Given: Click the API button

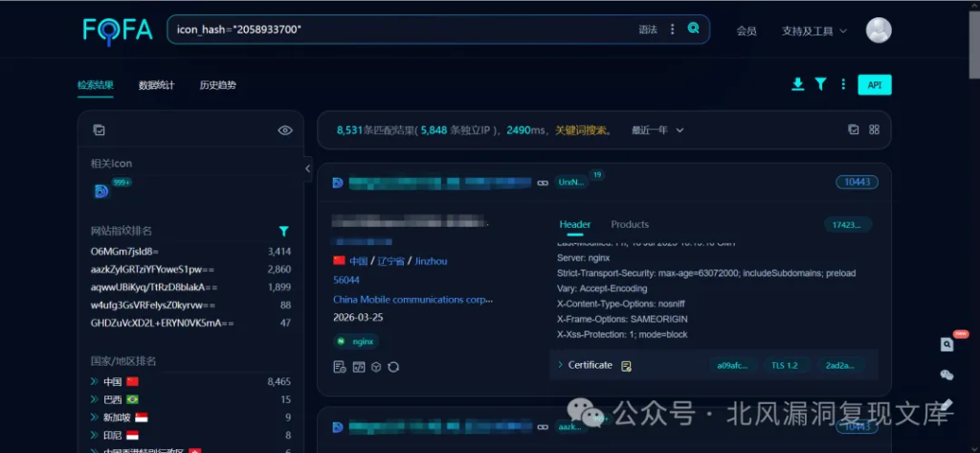Looking at the screenshot, I should click(874, 85).
